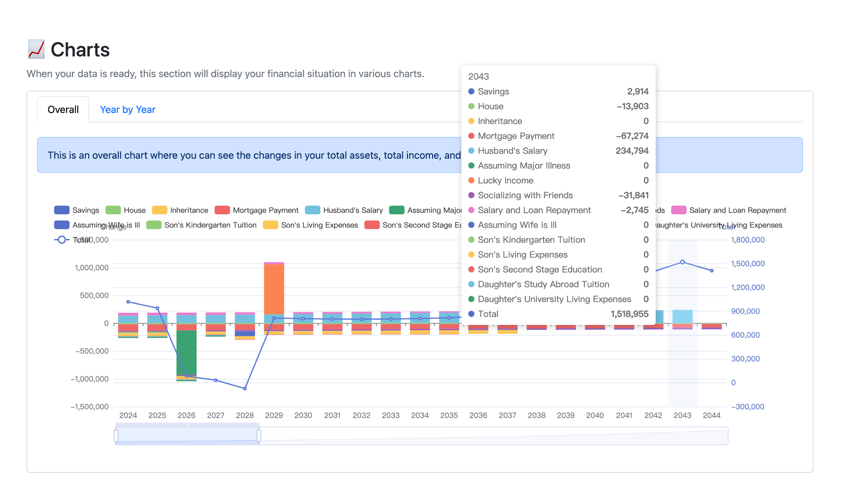Toggle the Husband's Salary legend item

[312, 210]
